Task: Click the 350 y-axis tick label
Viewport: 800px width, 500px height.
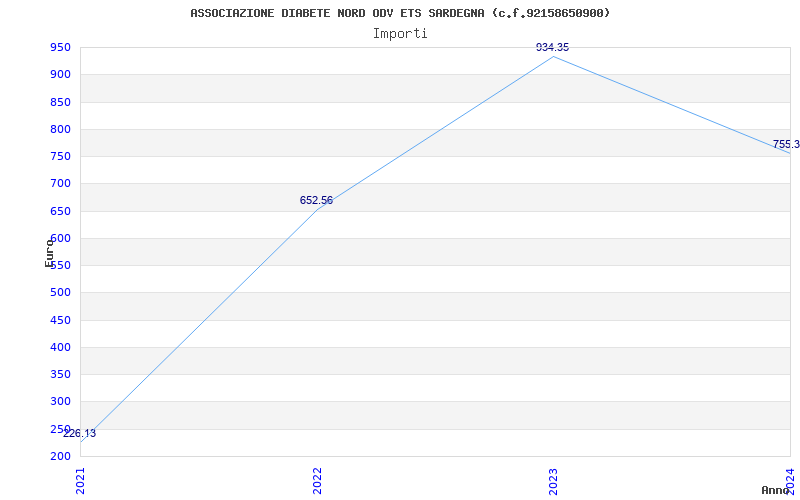Action: (60, 374)
